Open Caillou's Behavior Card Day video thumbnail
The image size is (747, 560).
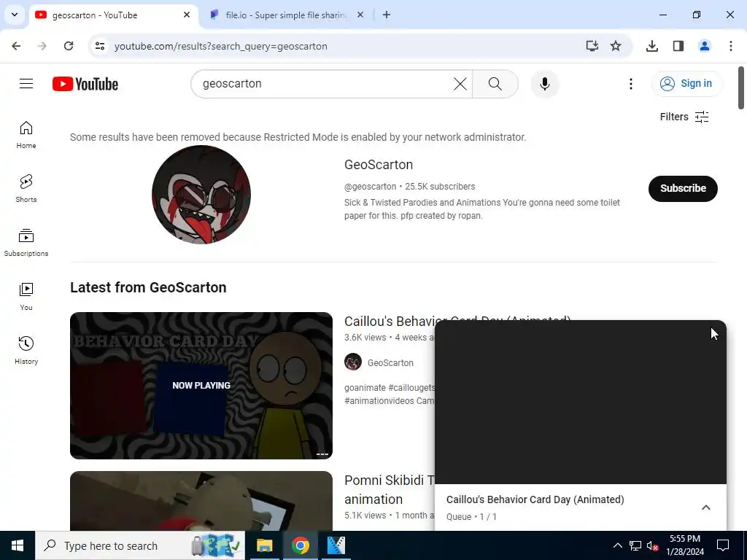201,385
